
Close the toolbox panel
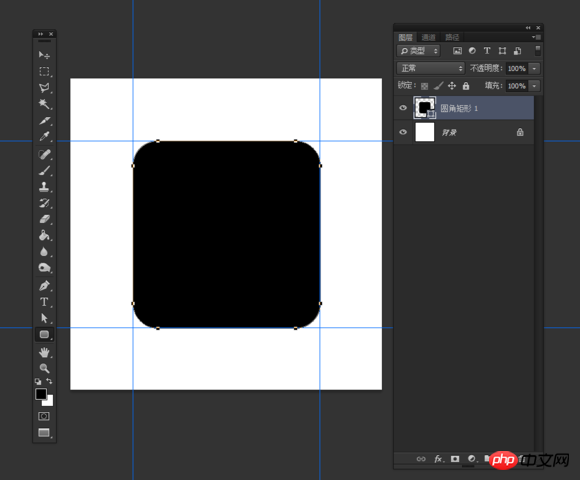pyautogui.click(x=51, y=34)
